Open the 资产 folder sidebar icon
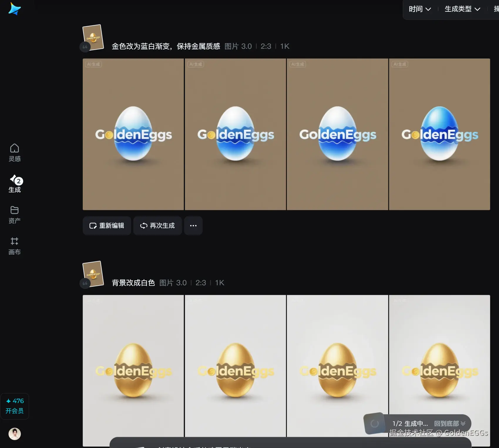The image size is (499, 448). click(14, 215)
